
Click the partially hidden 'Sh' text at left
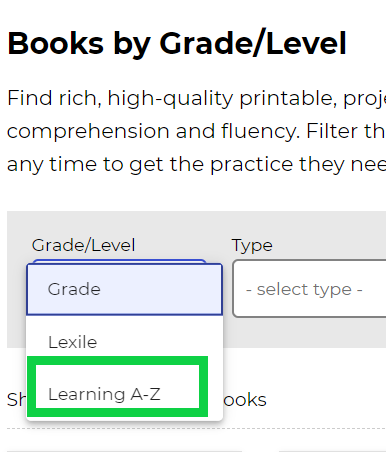pyautogui.click(x=17, y=399)
